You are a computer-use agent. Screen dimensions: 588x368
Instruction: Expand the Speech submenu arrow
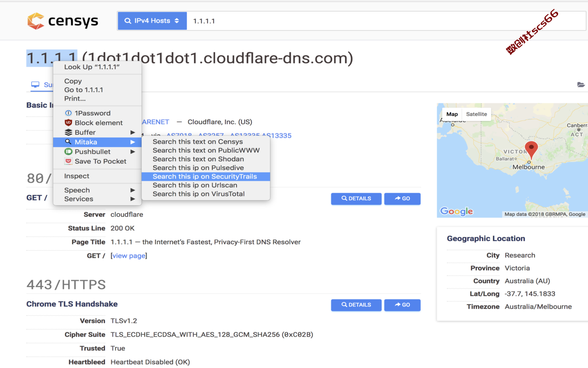133,190
